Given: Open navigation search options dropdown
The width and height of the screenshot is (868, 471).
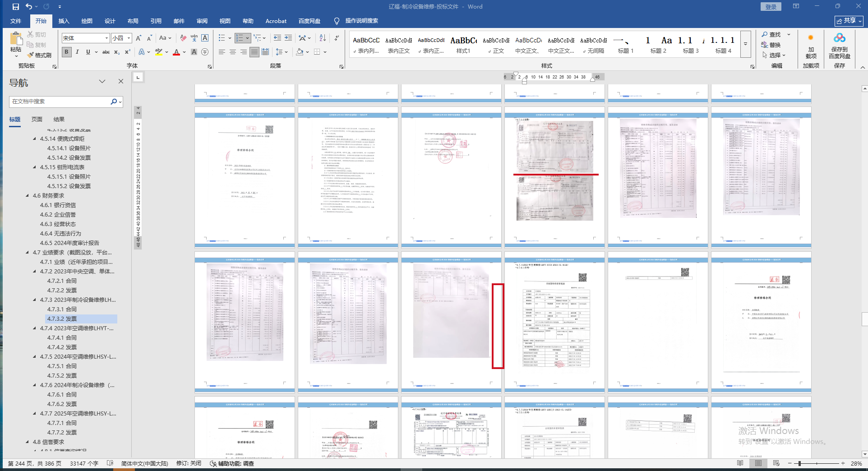Looking at the screenshot, I should click(120, 102).
